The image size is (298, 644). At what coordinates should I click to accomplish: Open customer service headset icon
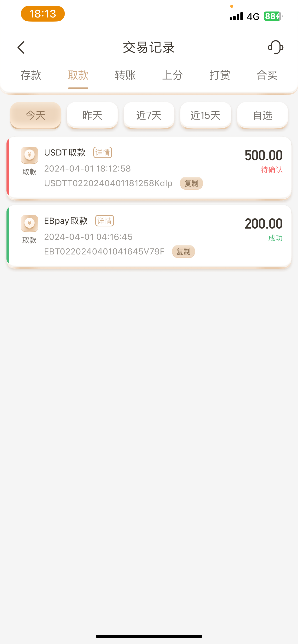click(x=275, y=47)
